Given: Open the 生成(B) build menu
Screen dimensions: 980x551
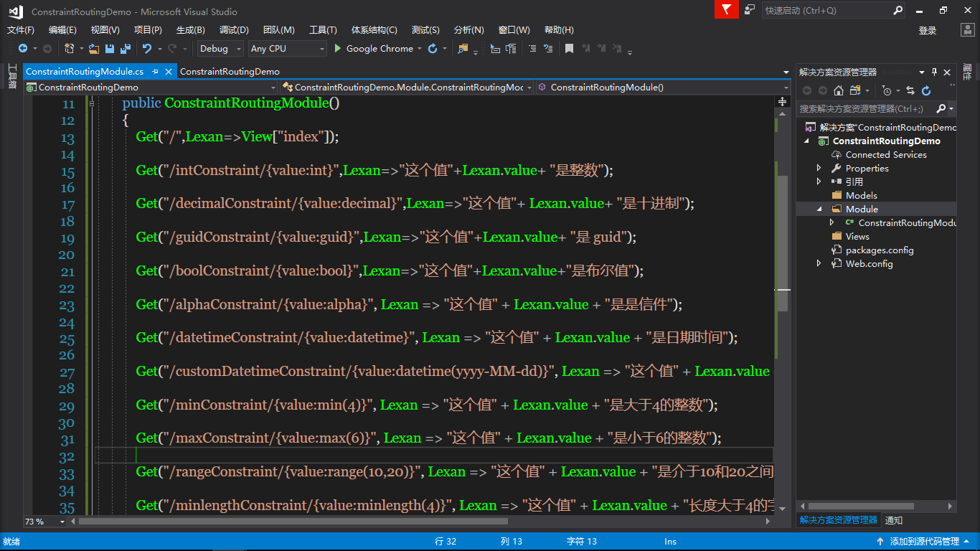Looking at the screenshot, I should tap(191, 30).
